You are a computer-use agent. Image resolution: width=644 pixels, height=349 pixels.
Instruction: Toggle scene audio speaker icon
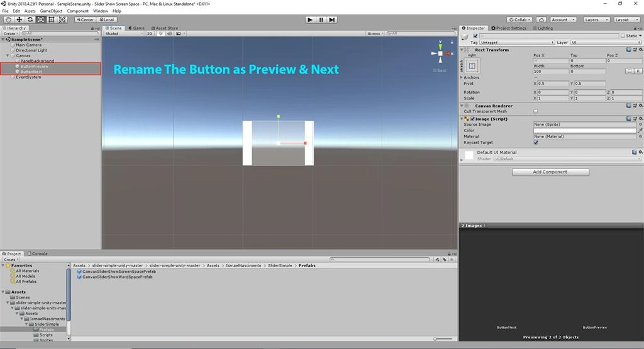click(169, 34)
